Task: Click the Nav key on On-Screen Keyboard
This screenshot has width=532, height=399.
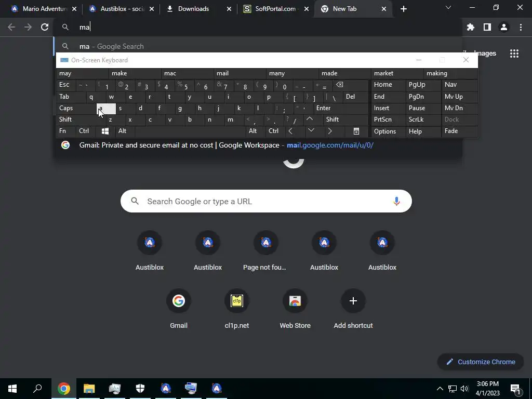Action: tap(459, 85)
